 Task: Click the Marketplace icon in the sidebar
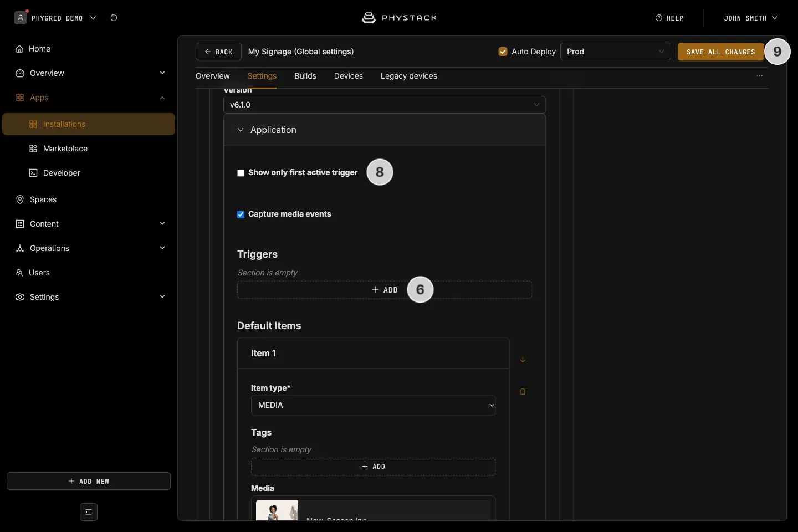click(33, 149)
